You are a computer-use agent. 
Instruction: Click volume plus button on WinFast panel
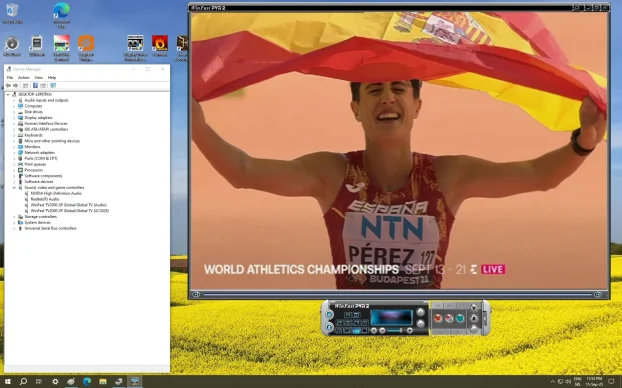[409, 330]
